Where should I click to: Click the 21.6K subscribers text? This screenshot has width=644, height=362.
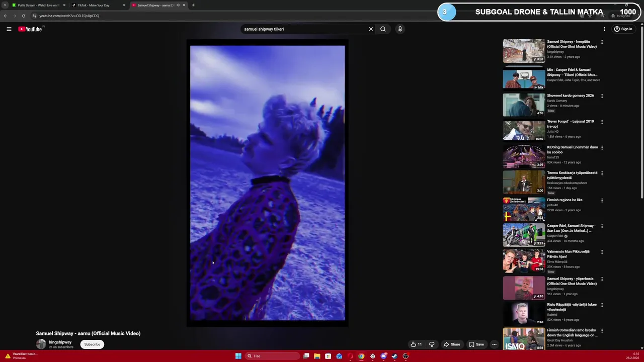tap(61, 347)
